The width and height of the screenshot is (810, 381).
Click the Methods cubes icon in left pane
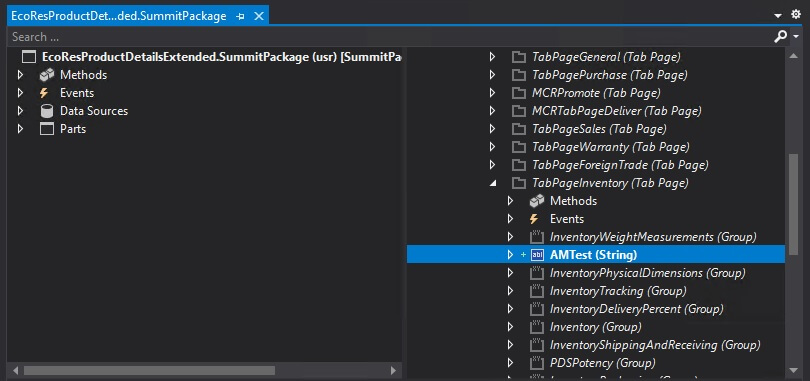[46, 75]
